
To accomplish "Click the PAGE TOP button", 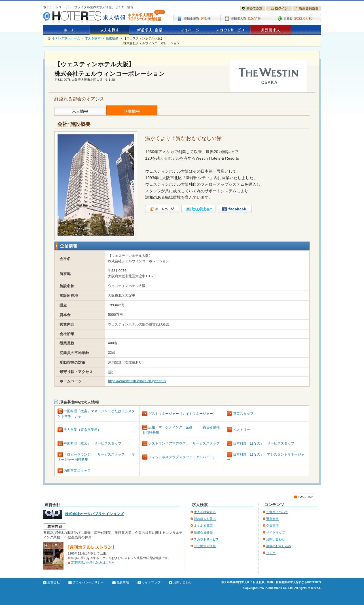I will 304,497.
